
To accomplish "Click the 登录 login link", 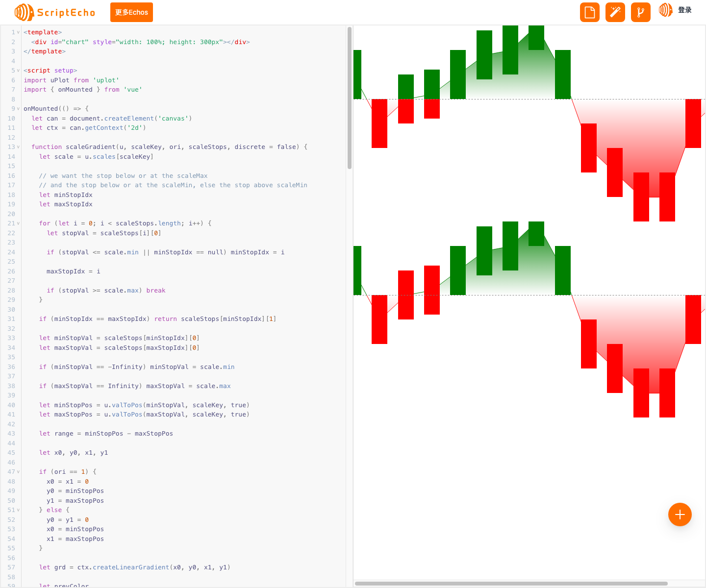I will click(685, 10).
